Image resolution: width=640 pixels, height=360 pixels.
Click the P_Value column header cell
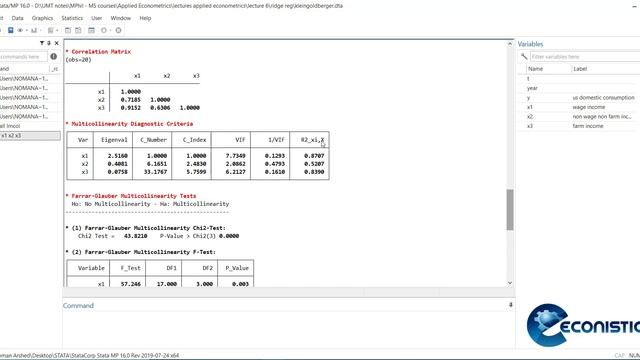[x=236, y=268]
